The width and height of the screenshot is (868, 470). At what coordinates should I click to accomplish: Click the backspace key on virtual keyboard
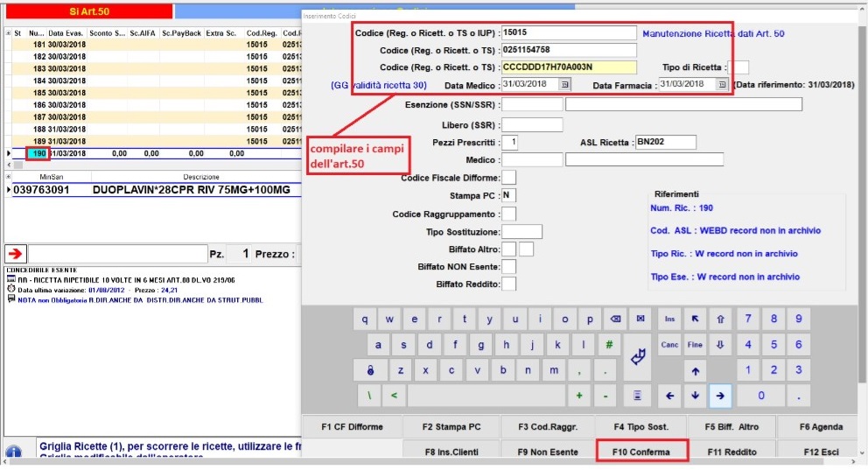point(616,319)
